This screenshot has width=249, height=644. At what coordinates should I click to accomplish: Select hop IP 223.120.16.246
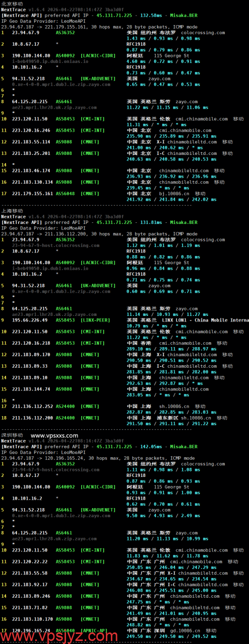point(31,130)
